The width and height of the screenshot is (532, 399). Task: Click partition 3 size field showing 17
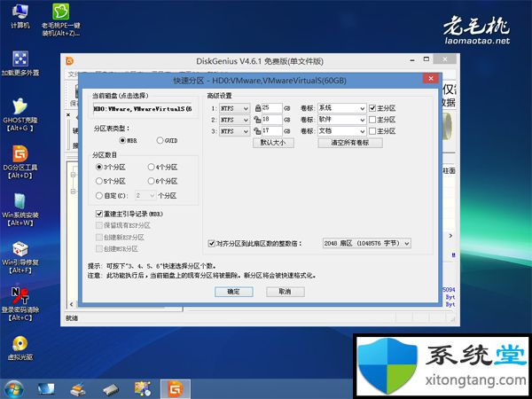(x=272, y=131)
